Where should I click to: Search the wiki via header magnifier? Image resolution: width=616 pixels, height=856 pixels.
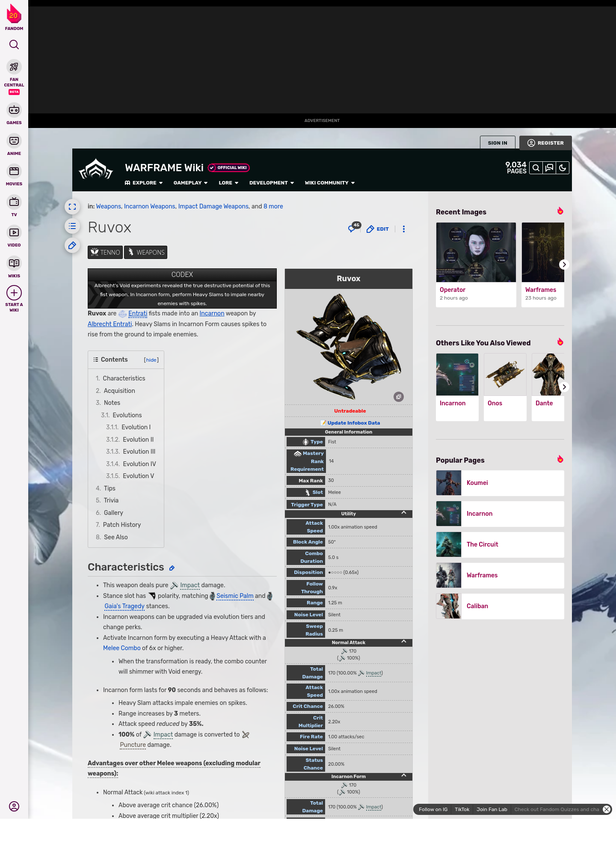(536, 168)
